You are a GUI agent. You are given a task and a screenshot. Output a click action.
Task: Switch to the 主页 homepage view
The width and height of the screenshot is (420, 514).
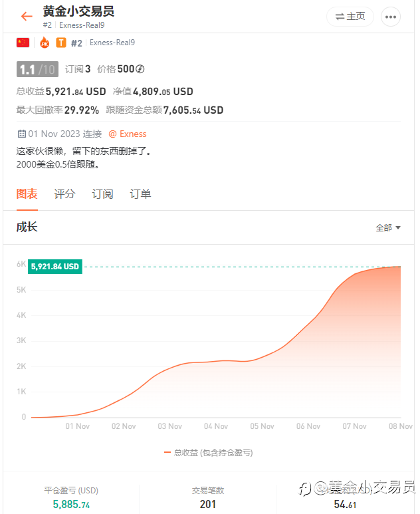350,17
